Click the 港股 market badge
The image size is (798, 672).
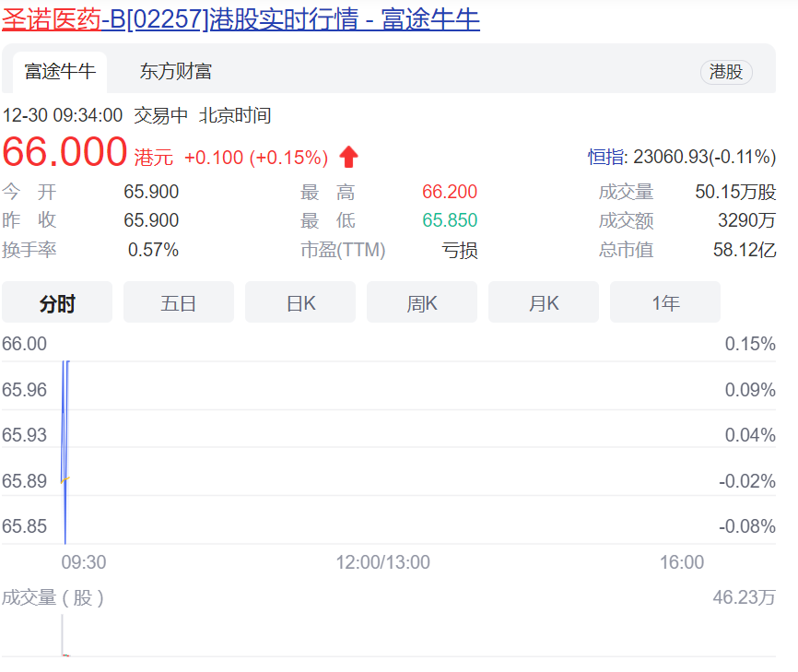726,72
